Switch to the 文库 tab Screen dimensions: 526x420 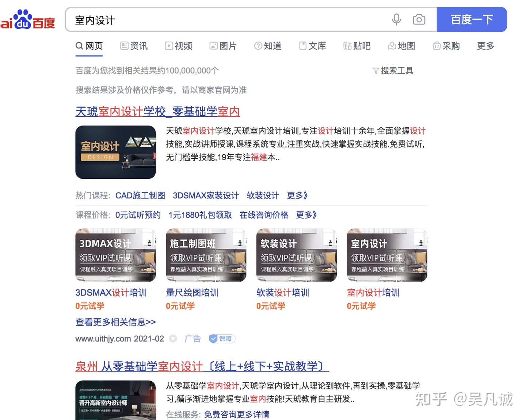313,46
